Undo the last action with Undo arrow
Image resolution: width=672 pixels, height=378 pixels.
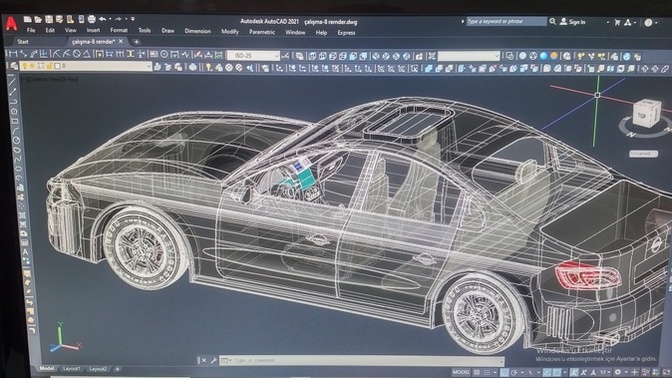point(102,19)
